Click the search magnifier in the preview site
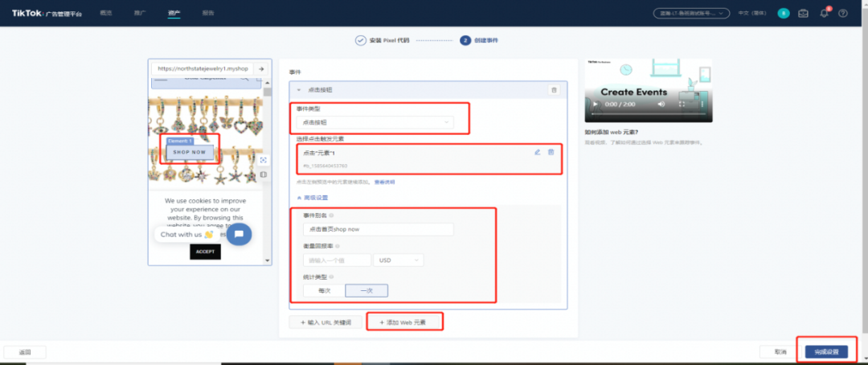 click(244, 79)
